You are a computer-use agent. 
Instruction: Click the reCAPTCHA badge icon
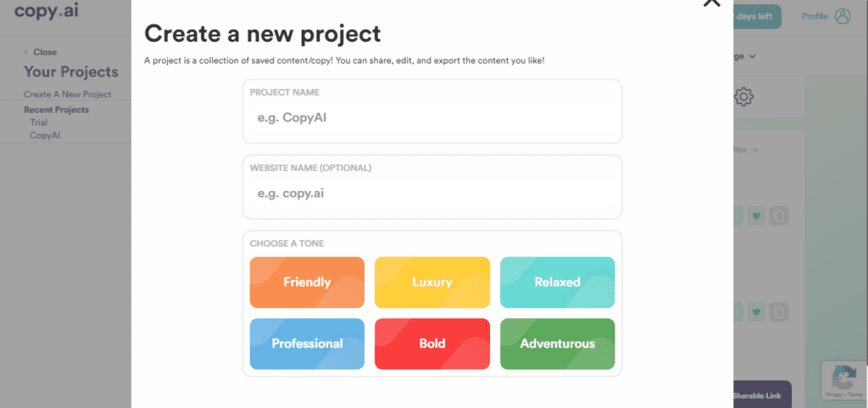coord(843,380)
